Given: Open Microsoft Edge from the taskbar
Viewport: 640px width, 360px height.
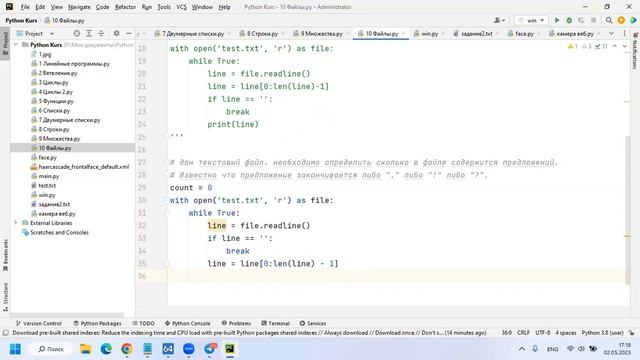Looking at the screenshot, I should coord(106,349).
